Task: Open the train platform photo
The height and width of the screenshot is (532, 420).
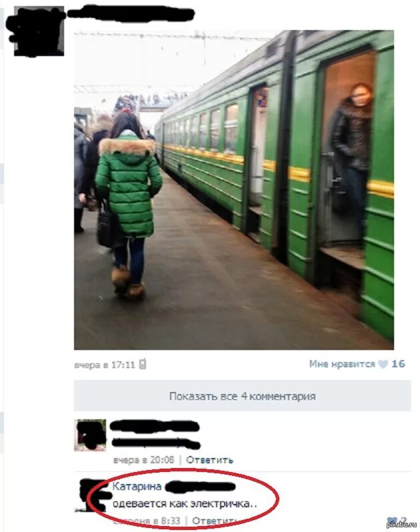Action: click(234, 190)
